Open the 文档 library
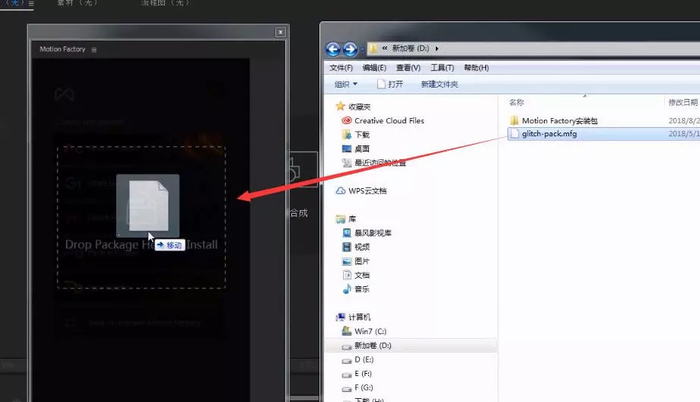This screenshot has height=402, width=700. pyautogui.click(x=356, y=275)
